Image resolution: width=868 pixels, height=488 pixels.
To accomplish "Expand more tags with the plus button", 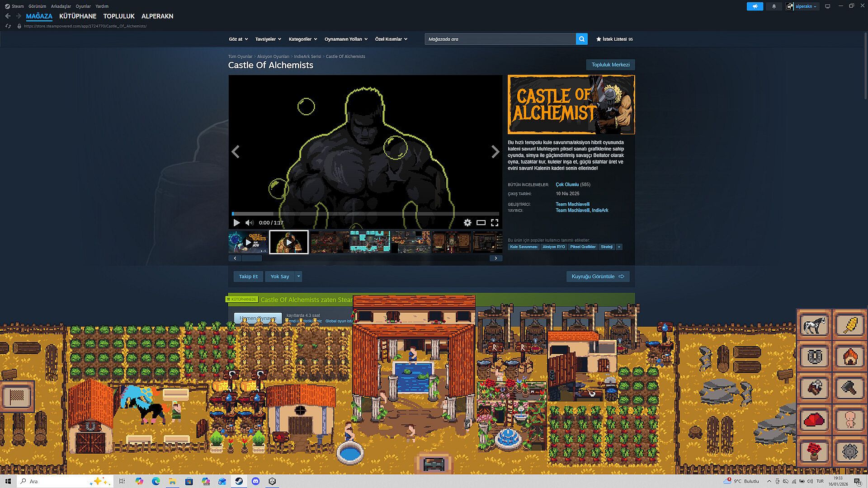I will pos(619,247).
